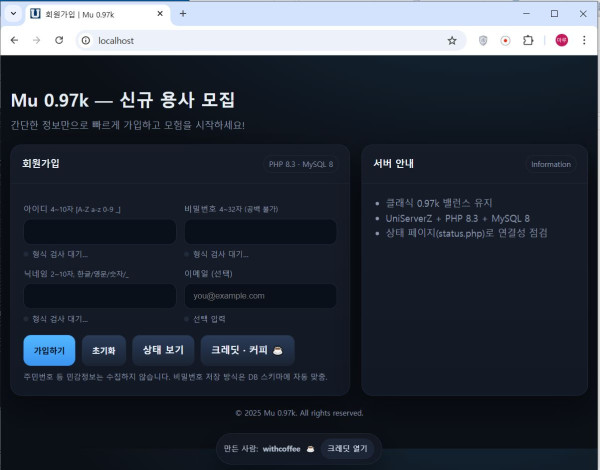This screenshot has width=600, height=470.
Task: Open a new browser tab
Action: pos(182,14)
